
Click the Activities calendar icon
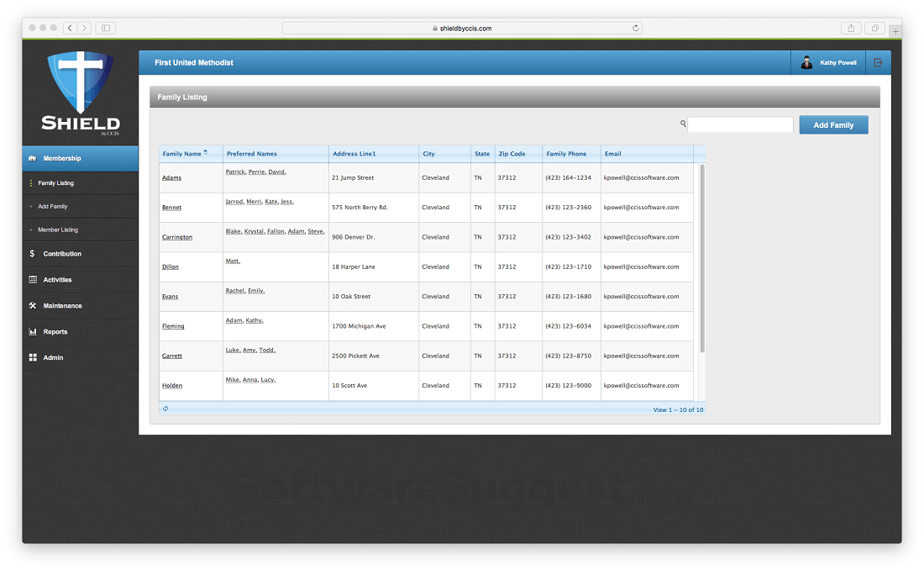click(34, 279)
